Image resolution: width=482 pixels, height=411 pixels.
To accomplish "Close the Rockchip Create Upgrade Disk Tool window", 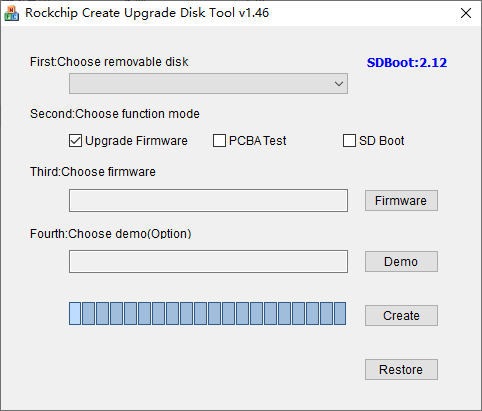I will pyautogui.click(x=466, y=13).
